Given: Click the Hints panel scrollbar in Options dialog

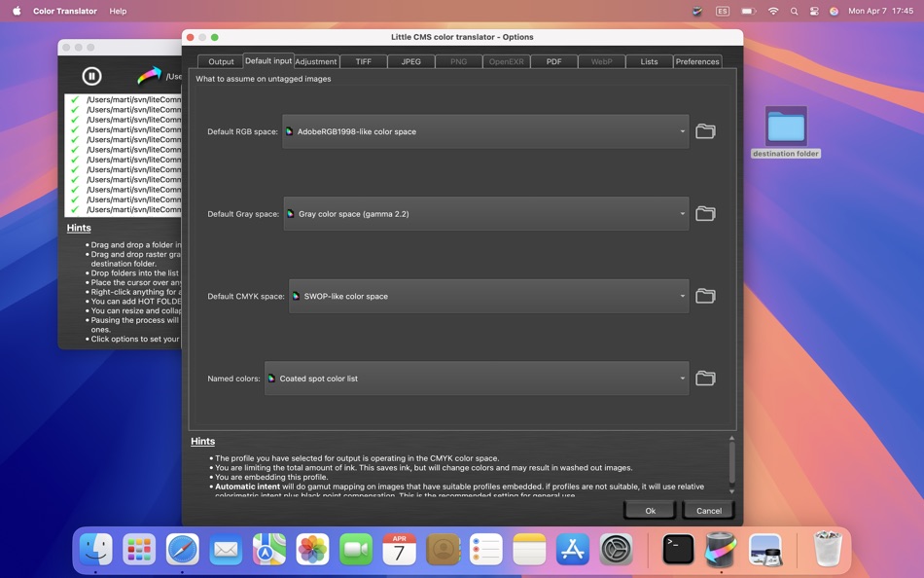Looking at the screenshot, I should click(x=731, y=463).
